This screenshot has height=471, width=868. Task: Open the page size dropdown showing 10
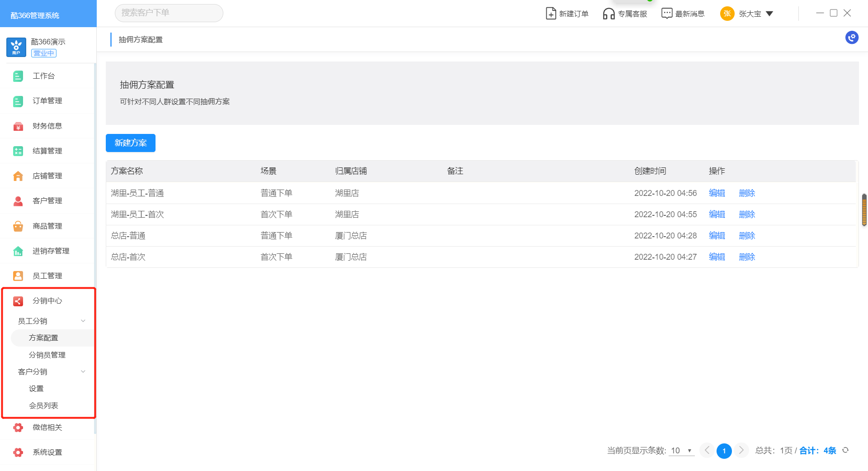[681, 451]
